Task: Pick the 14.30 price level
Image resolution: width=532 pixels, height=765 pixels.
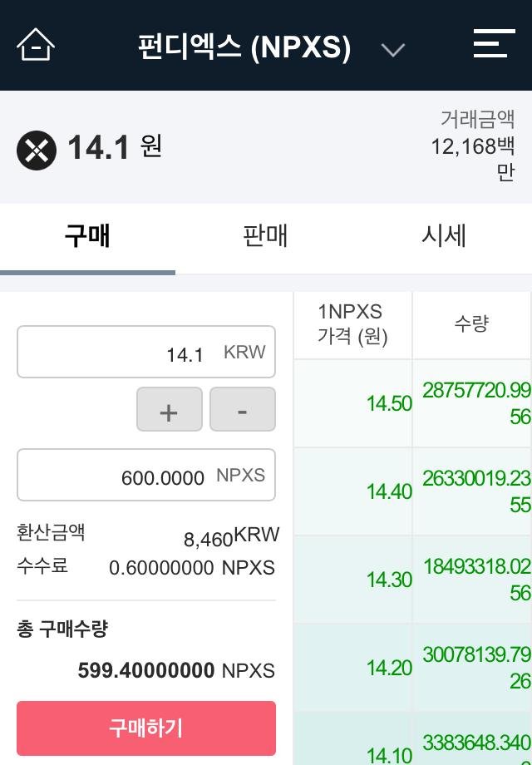Action: click(353, 580)
